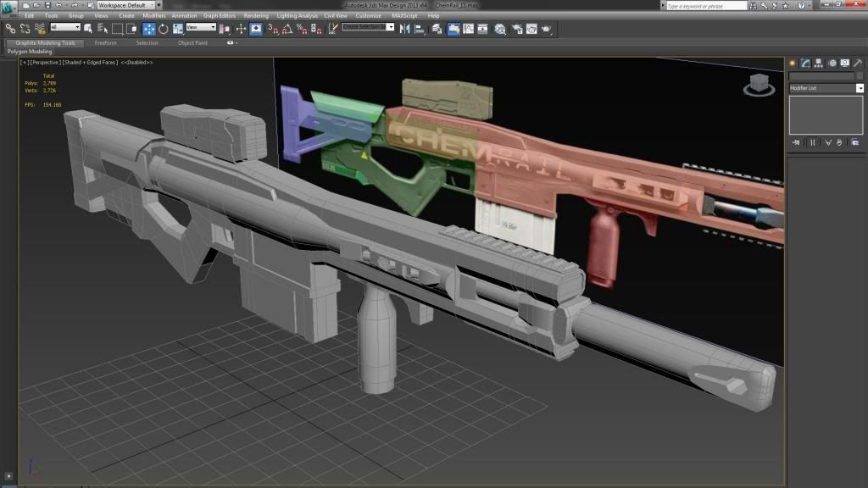Viewport: 868px width, 488px height.
Task: Toggle Angle Snap
Action: tap(287, 29)
